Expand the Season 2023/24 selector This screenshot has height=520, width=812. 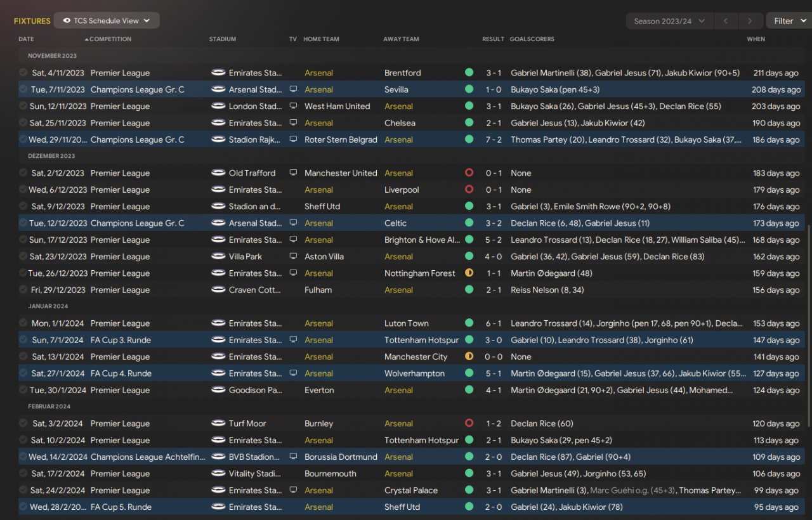pyautogui.click(x=669, y=21)
